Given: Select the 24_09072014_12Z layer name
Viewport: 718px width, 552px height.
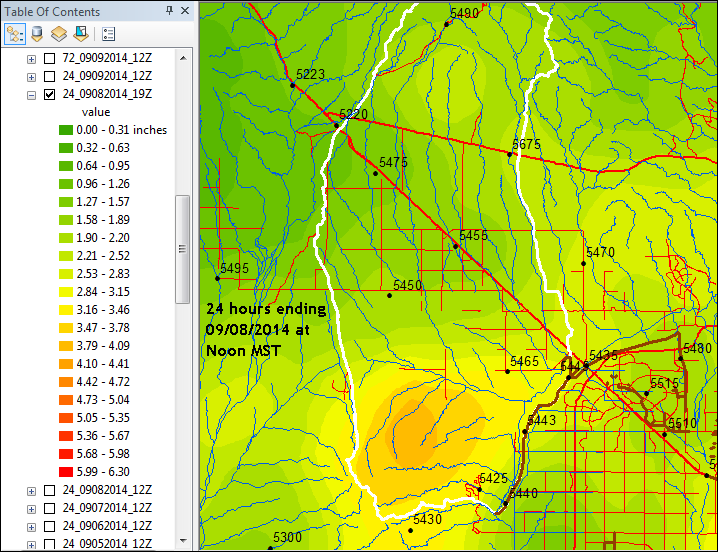Looking at the screenshot, I should [107, 508].
